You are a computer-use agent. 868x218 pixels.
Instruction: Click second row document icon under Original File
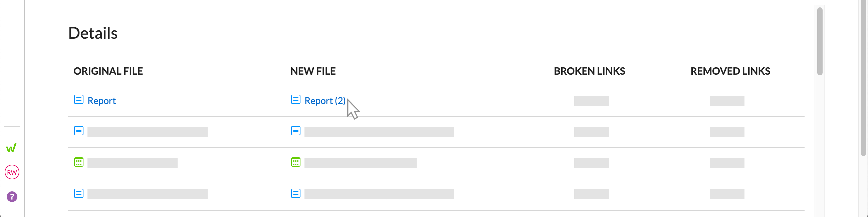point(78,131)
